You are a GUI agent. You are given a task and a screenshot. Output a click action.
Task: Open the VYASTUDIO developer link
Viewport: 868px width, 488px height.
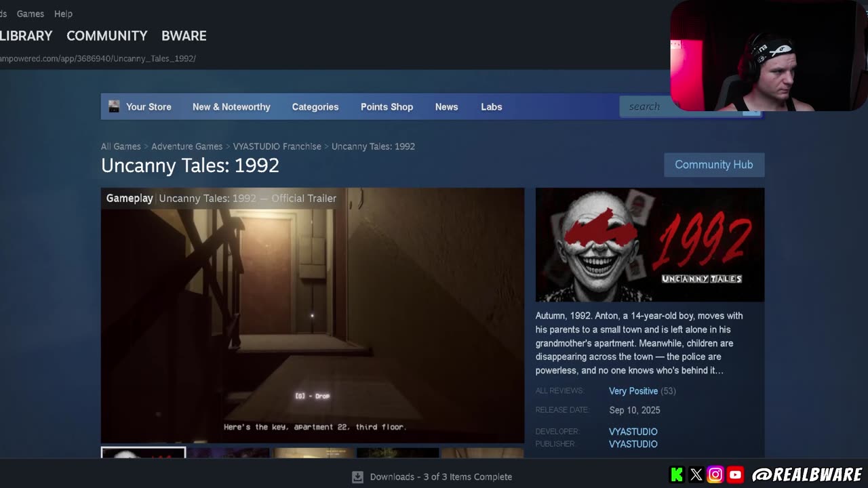click(633, 432)
